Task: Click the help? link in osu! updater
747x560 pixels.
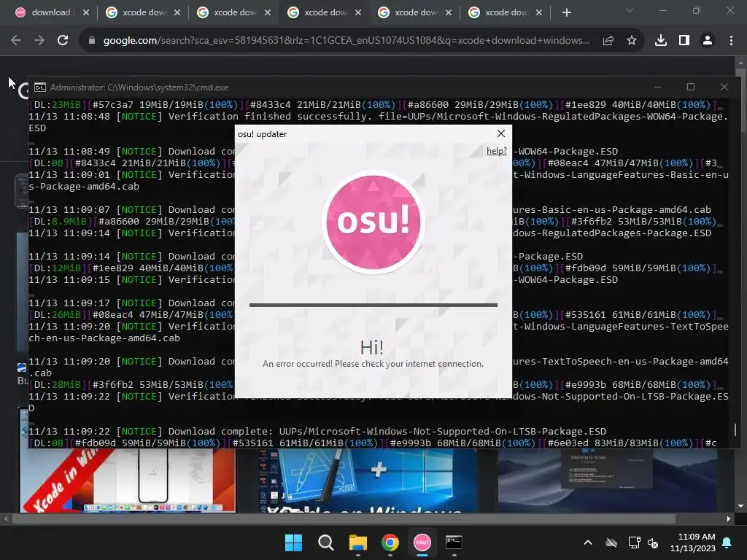Action: 496,151
